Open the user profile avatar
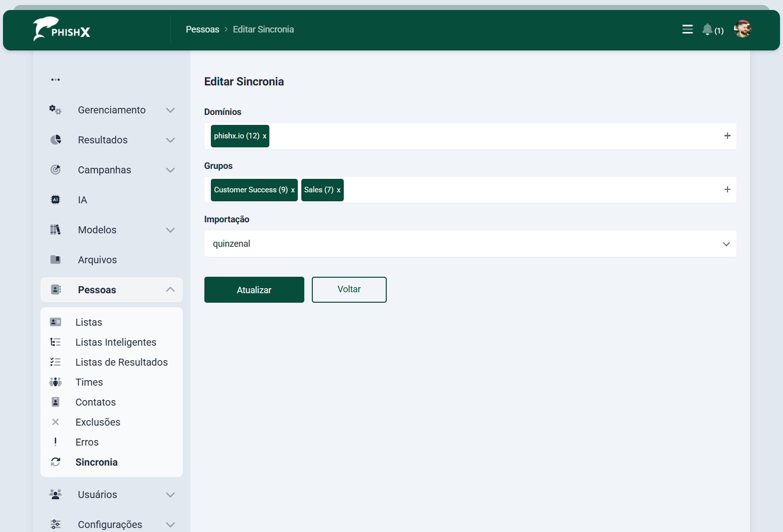This screenshot has width=783, height=532. coord(742,29)
